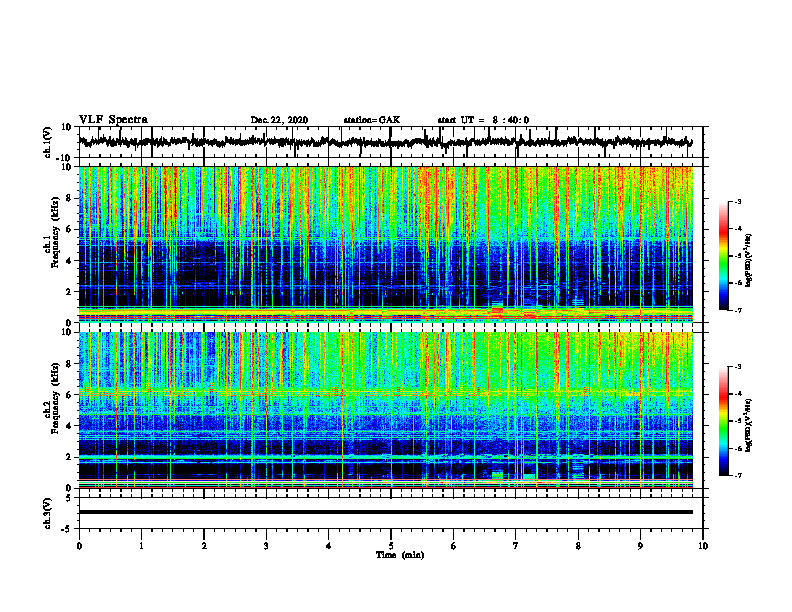Screen dimensions: 792x612
Task: Click time axis tick label '5'
Action: pos(391,546)
